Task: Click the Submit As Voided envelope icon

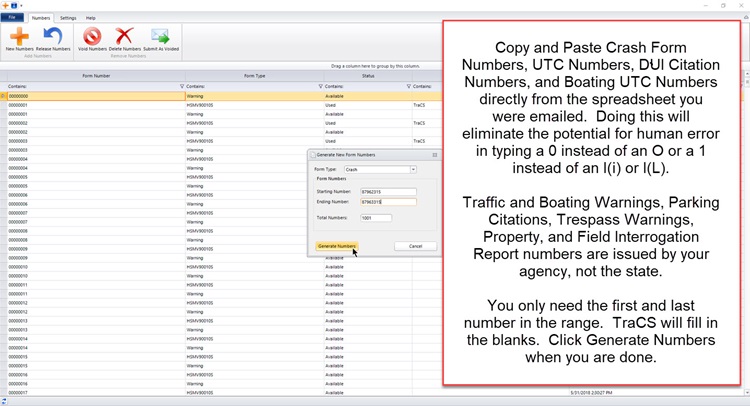Action: [160, 37]
